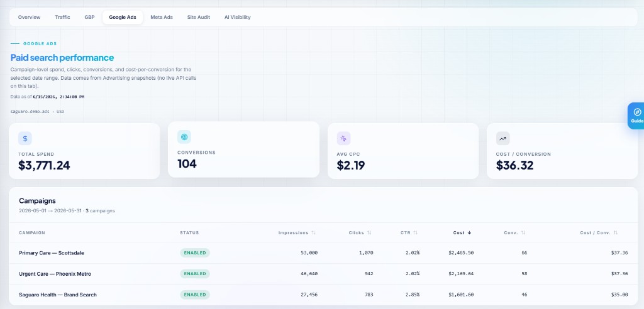Click the $2.19 average CPC value
Viewport: 644px width, 309px height.
[351, 165]
